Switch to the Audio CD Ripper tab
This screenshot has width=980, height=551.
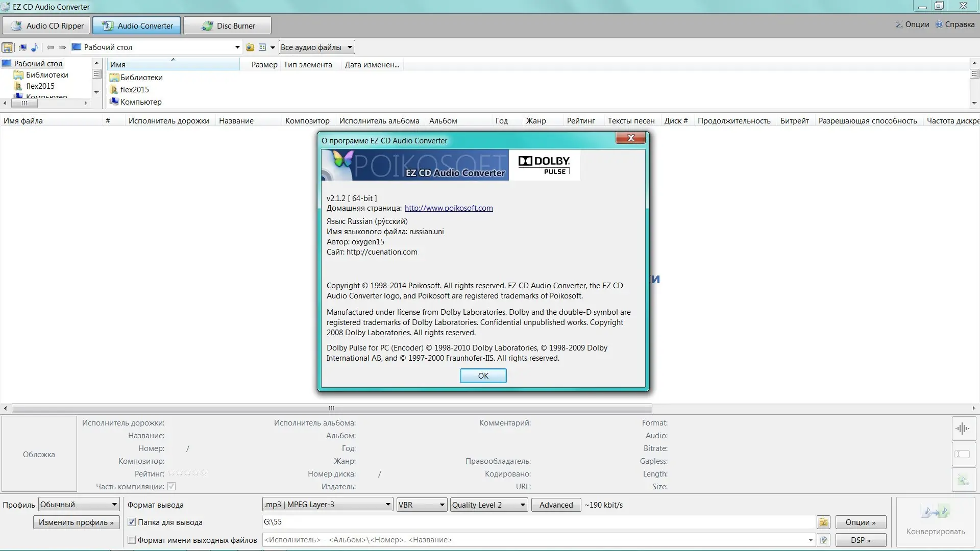[46, 26]
